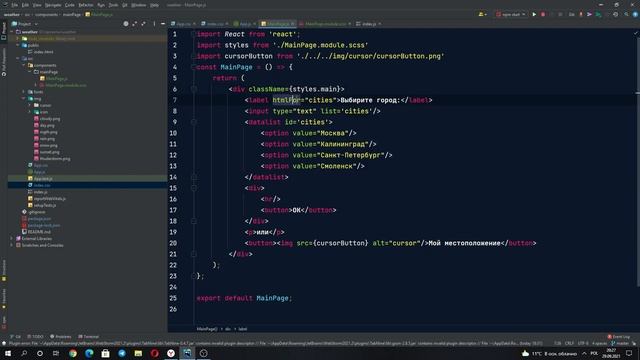Click the fold toggle at line 6
The width and height of the screenshot is (640, 360).
point(193,89)
